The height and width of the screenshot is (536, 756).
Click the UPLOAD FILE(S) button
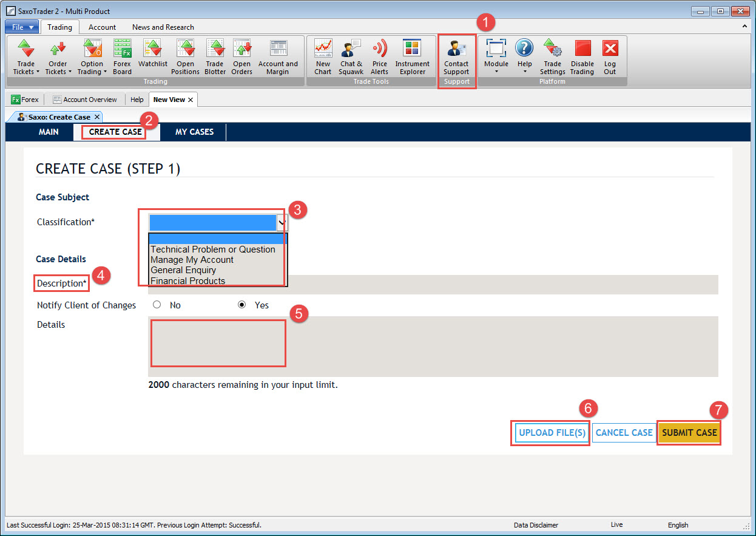552,433
